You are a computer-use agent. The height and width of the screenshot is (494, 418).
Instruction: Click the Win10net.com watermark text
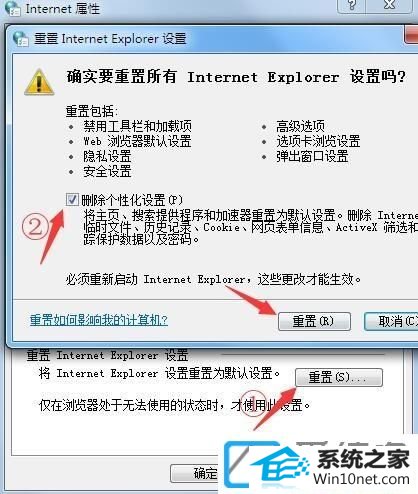[x=361, y=479]
